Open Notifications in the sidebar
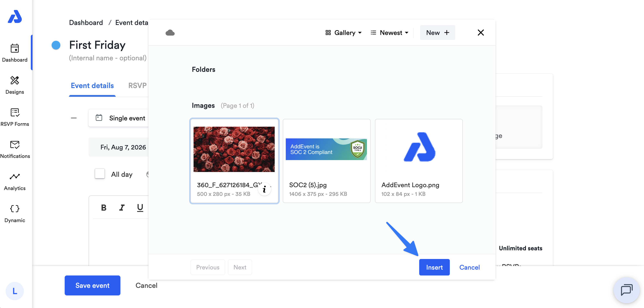This screenshot has width=644, height=308. (15, 149)
